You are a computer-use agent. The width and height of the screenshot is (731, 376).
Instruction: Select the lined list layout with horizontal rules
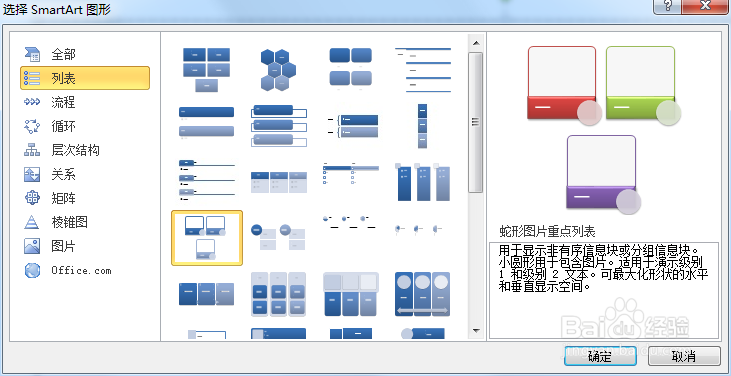(x=423, y=69)
